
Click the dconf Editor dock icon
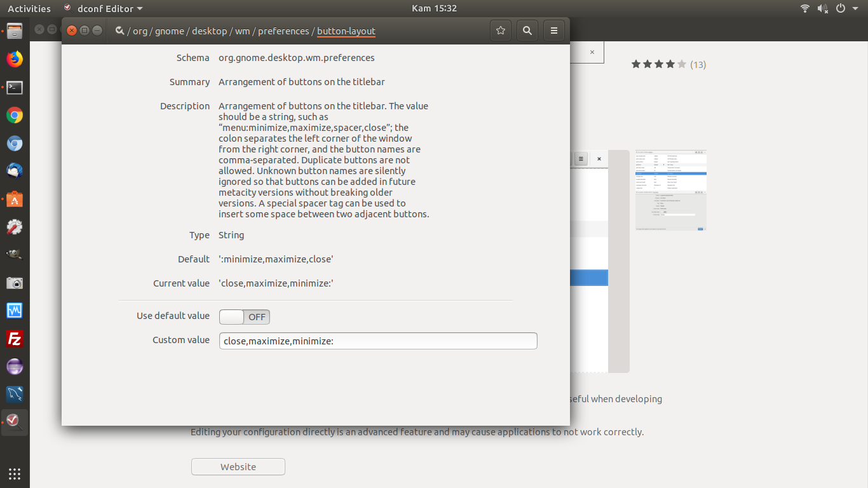pos(15,423)
